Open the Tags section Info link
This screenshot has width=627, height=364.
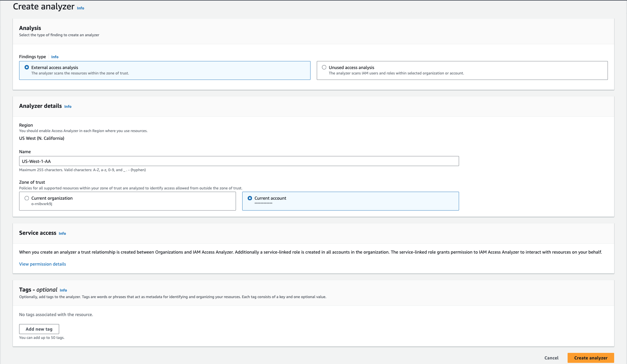pyautogui.click(x=63, y=290)
